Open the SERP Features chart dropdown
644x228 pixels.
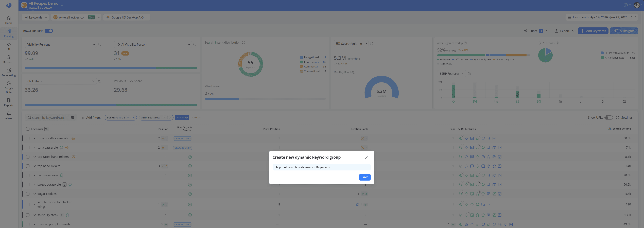452,74
